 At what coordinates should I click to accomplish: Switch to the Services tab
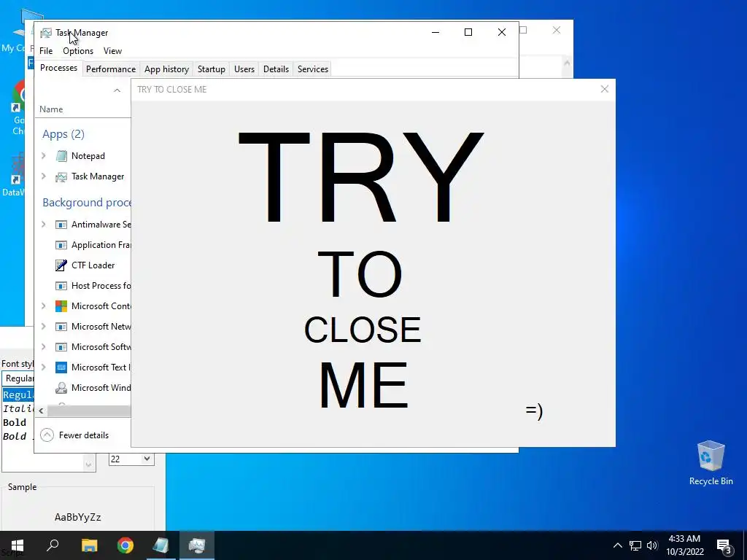(312, 69)
